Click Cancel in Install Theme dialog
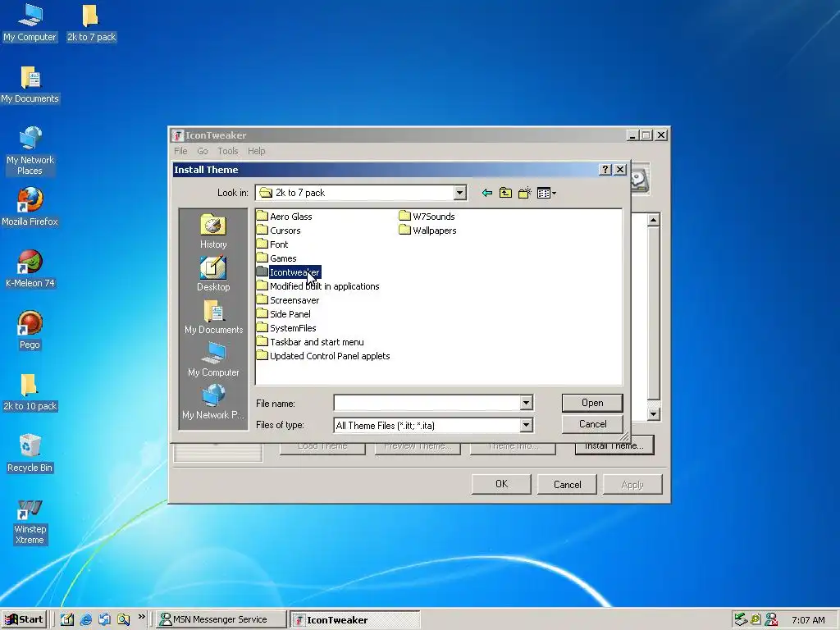This screenshot has width=840, height=630. pos(592,424)
